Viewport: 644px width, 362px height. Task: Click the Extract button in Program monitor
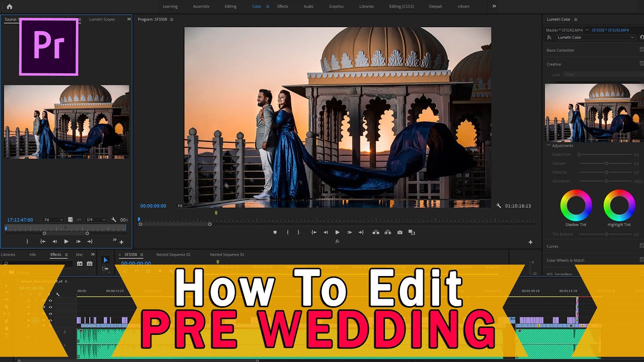[x=387, y=232]
